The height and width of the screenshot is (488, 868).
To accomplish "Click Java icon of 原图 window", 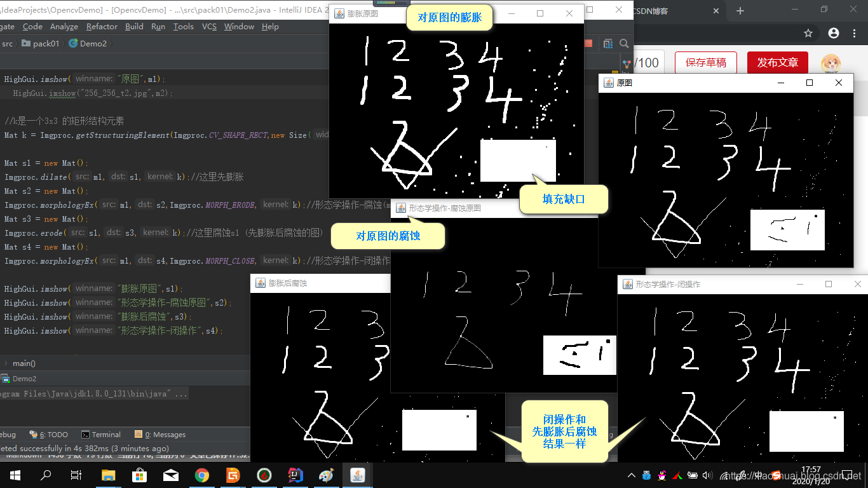I will coord(609,83).
